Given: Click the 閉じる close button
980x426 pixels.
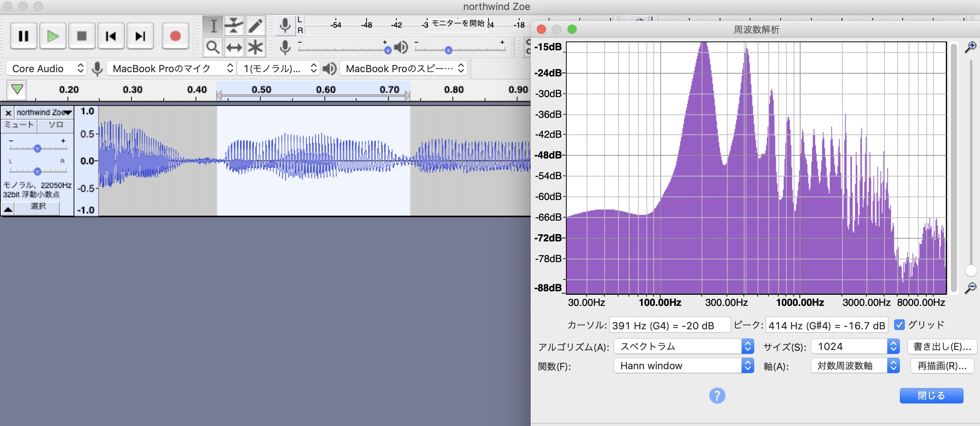Looking at the screenshot, I should pyautogui.click(x=931, y=395).
